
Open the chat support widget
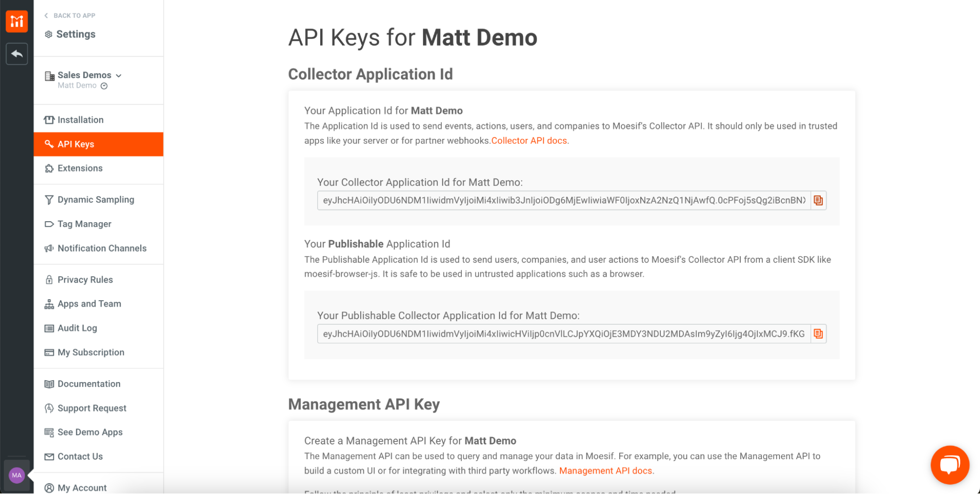click(x=949, y=465)
